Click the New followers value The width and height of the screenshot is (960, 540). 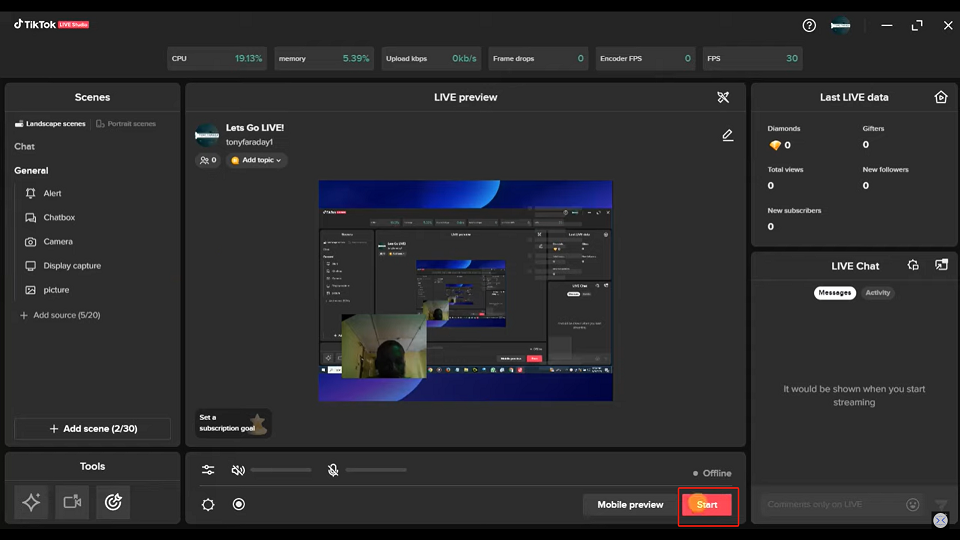pos(866,186)
